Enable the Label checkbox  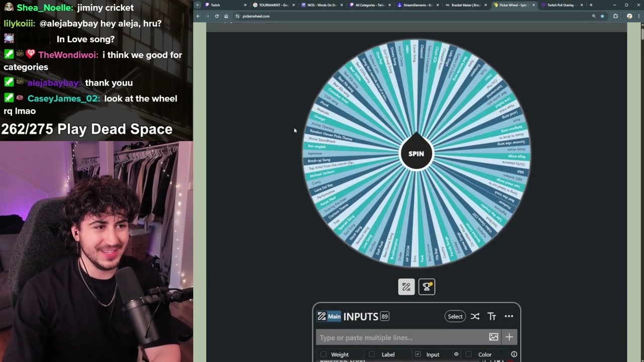[372, 354]
